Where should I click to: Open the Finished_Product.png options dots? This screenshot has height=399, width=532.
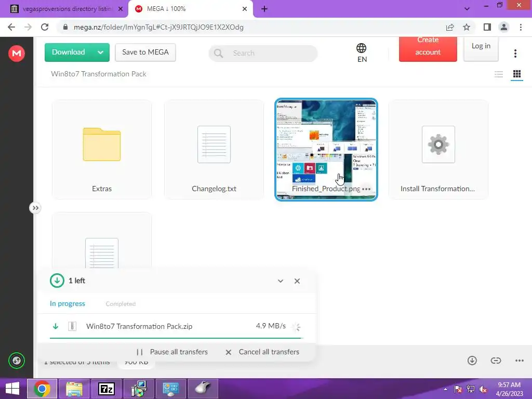point(366,189)
